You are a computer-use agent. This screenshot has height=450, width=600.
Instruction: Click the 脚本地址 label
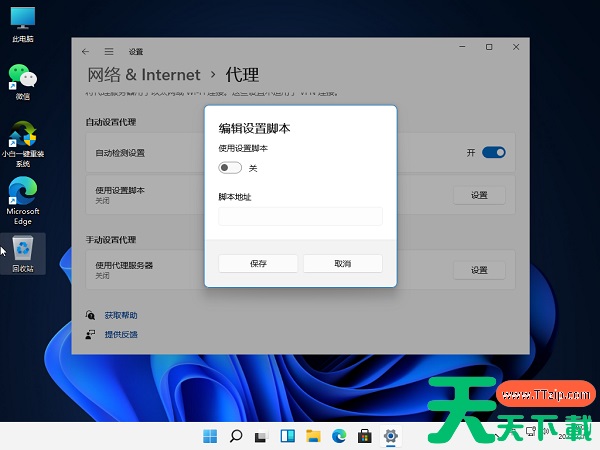[x=235, y=197]
